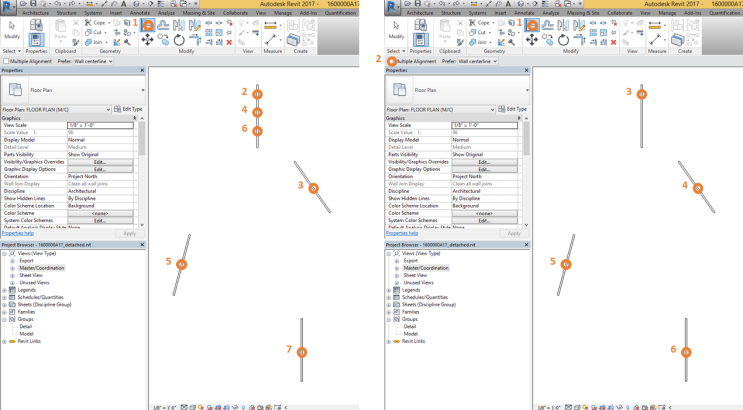Select Unused Views in right Project Browser
The width and height of the screenshot is (743, 410).
pos(418,283)
